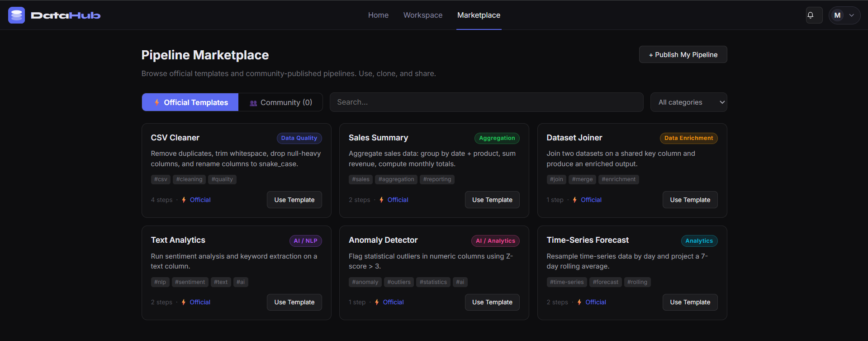Click the #reporting tag
The image size is (868, 341).
pyautogui.click(x=437, y=179)
